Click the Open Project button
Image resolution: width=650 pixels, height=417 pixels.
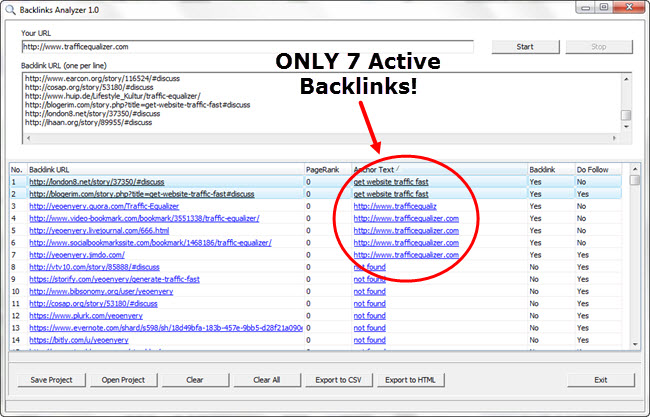[x=123, y=380]
